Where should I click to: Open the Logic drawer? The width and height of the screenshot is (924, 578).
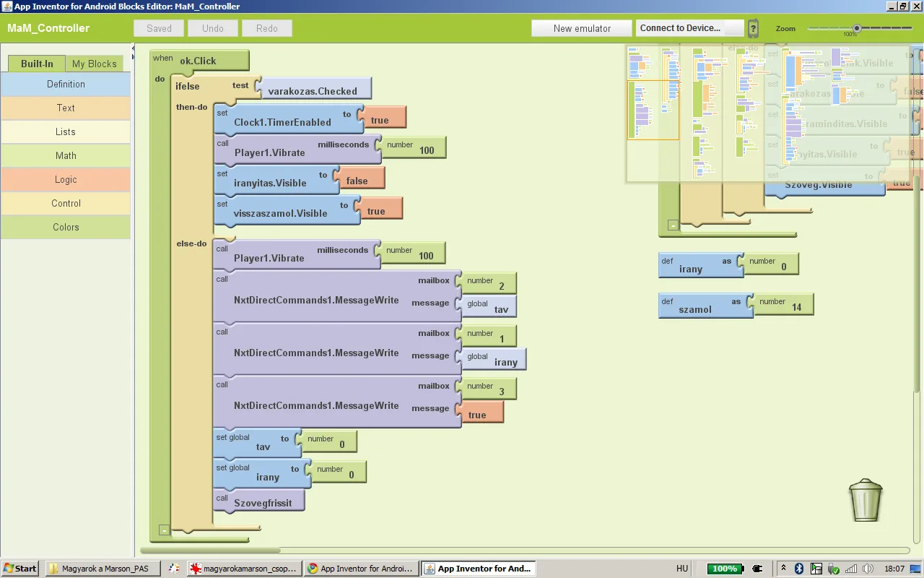(x=66, y=179)
